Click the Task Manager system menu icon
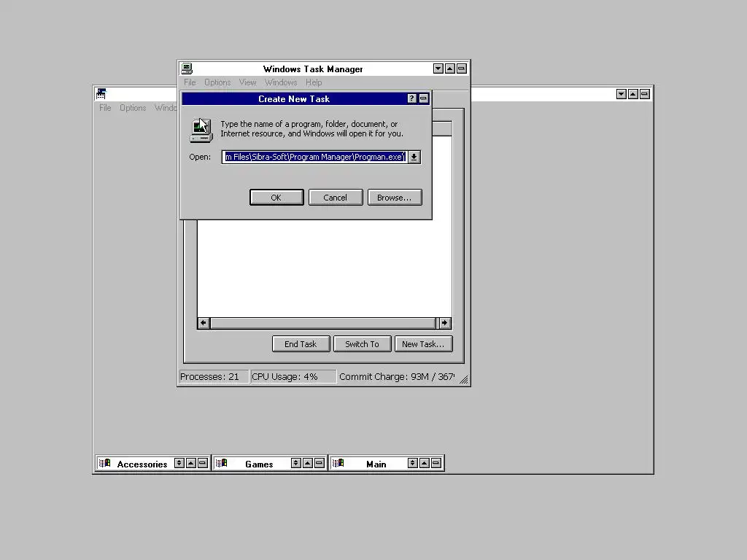Screen dimensions: 747x560 (x=187, y=69)
